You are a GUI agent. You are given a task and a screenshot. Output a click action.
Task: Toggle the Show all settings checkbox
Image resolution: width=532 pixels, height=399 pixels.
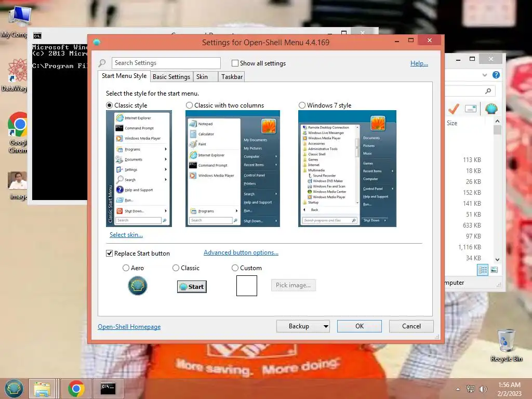point(235,63)
